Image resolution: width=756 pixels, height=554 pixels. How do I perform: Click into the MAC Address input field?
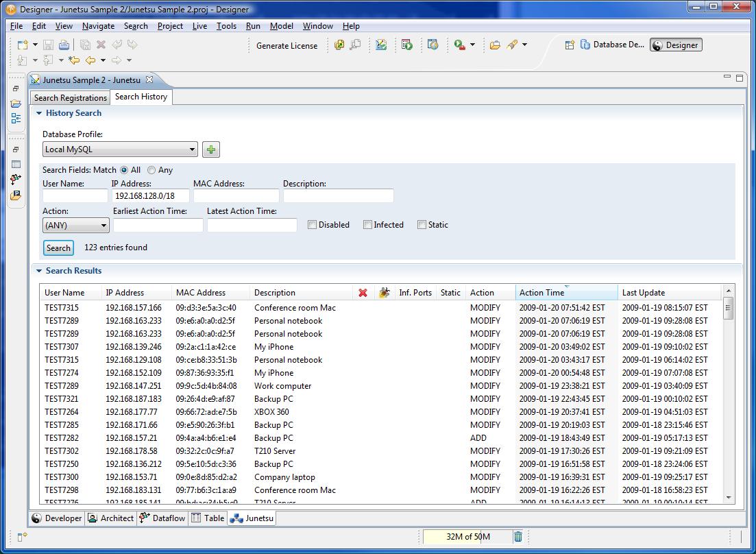[236, 196]
